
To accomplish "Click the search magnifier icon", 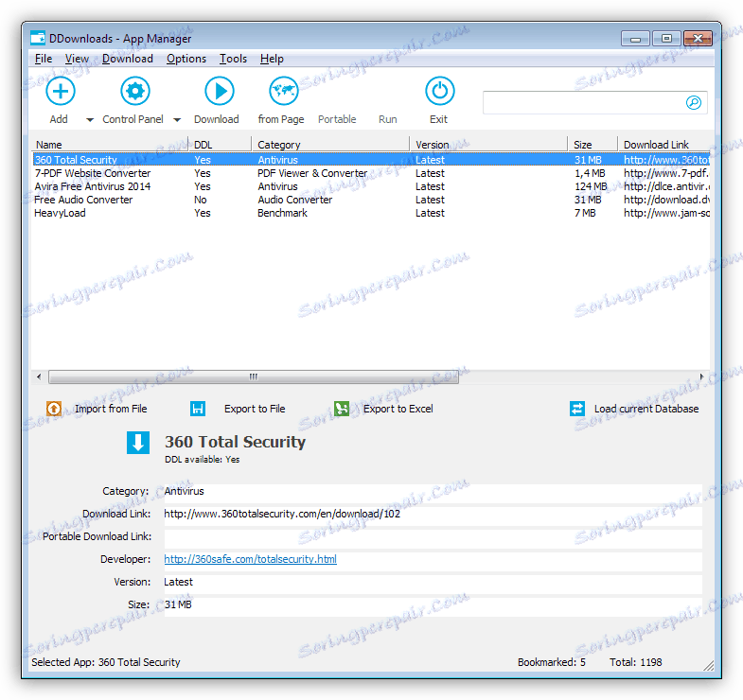I will [693, 102].
